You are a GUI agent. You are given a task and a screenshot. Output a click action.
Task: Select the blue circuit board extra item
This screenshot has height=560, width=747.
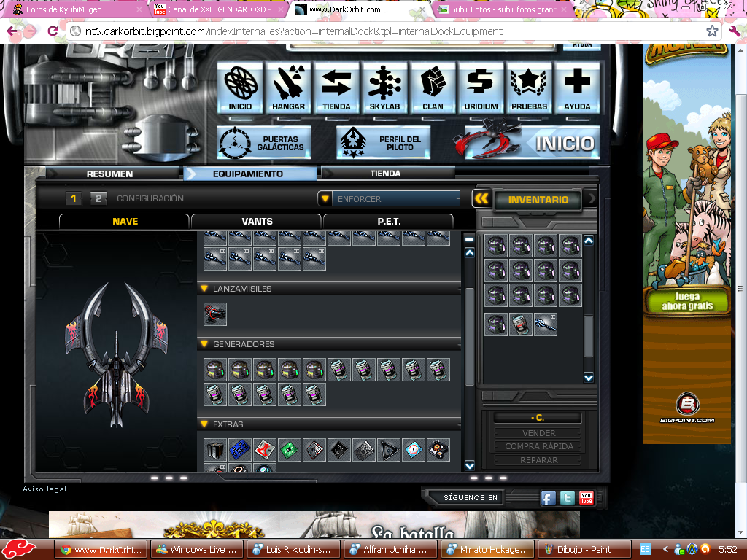pyautogui.click(x=240, y=450)
